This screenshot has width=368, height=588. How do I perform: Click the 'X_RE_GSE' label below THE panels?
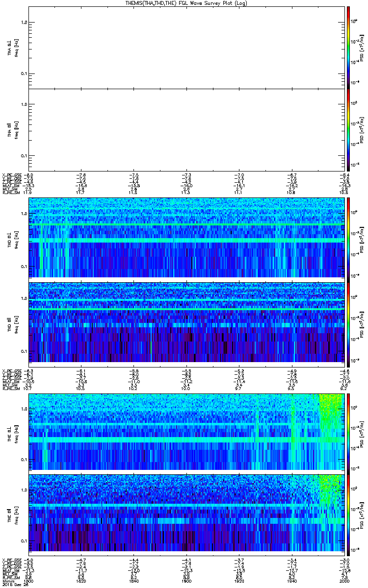tap(11, 559)
